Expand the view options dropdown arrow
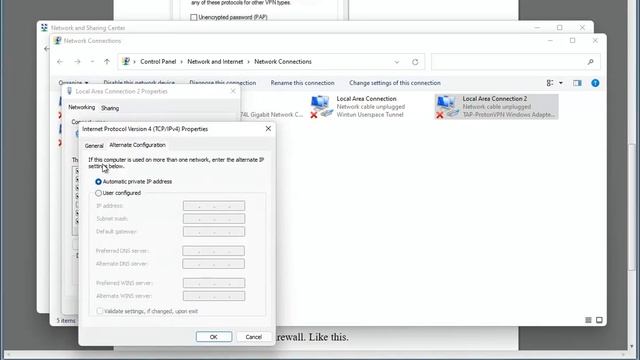 tap(561, 83)
